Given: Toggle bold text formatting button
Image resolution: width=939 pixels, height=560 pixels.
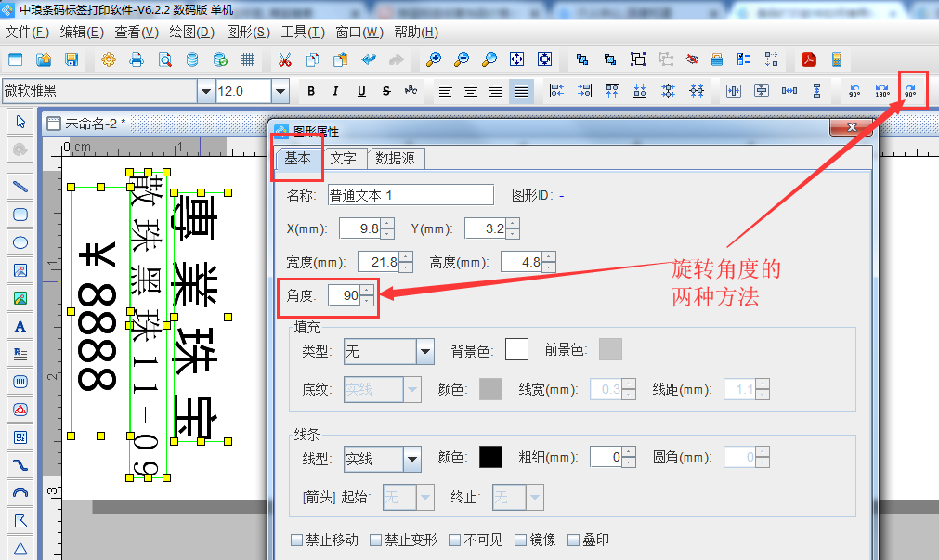Looking at the screenshot, I should [311, 91].
